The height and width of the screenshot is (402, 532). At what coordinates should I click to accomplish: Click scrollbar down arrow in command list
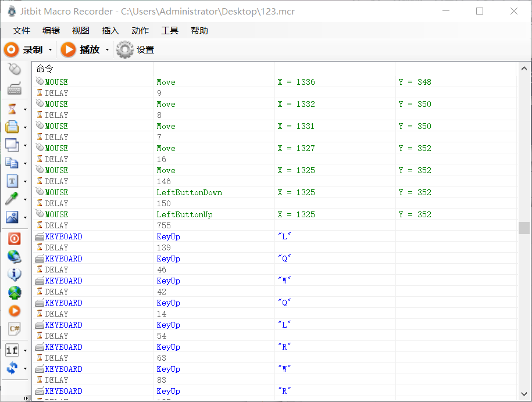point(524,394)
